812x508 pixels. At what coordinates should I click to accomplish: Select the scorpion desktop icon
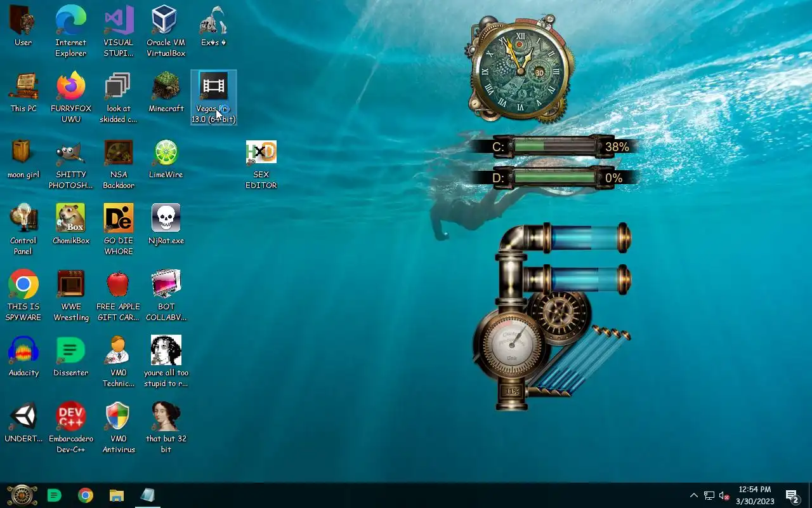213,27
